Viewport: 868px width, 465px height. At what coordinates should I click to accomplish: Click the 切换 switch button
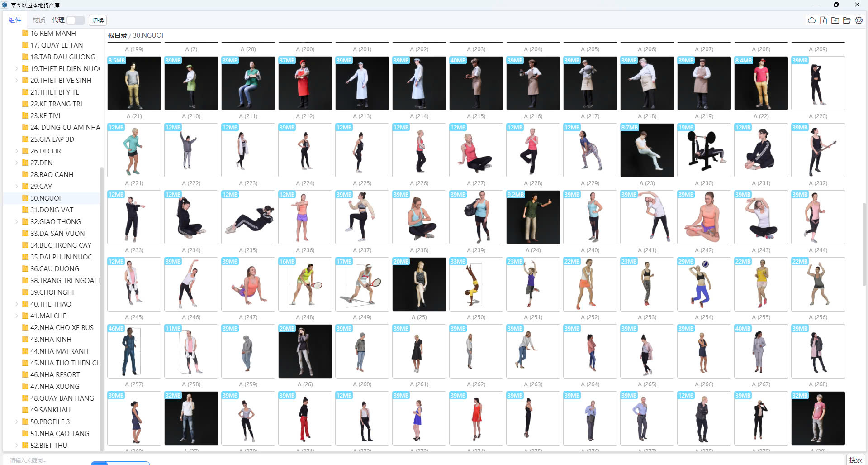(x=98, y=20)
